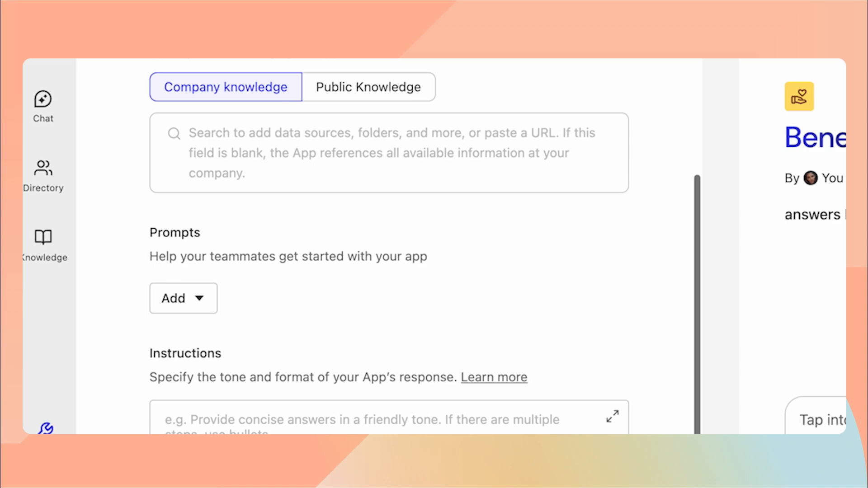The width and height of the screenshot is (868, 488).
Task: Open the Directory sidebar icon
Action: (x=43, y=174)
